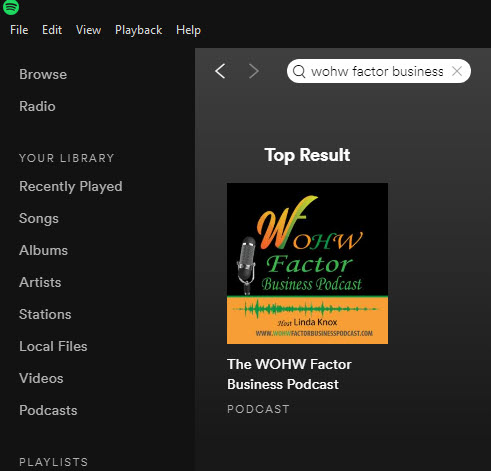Clear the search with the X icon
This screenshot has height=471, width=491.
(x=457, y=71)
